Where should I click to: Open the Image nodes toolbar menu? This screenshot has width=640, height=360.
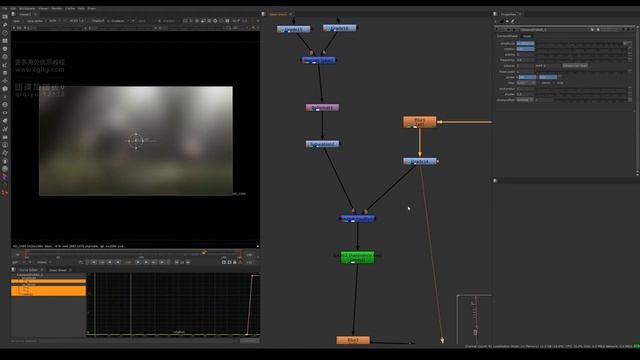pyautogui.click(x=5, y=17)
